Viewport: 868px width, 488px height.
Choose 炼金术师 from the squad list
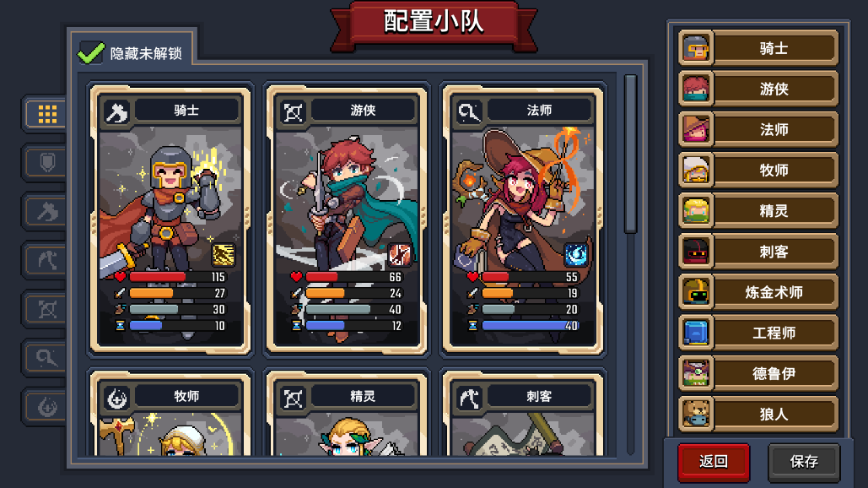click(x=758, y=292)
